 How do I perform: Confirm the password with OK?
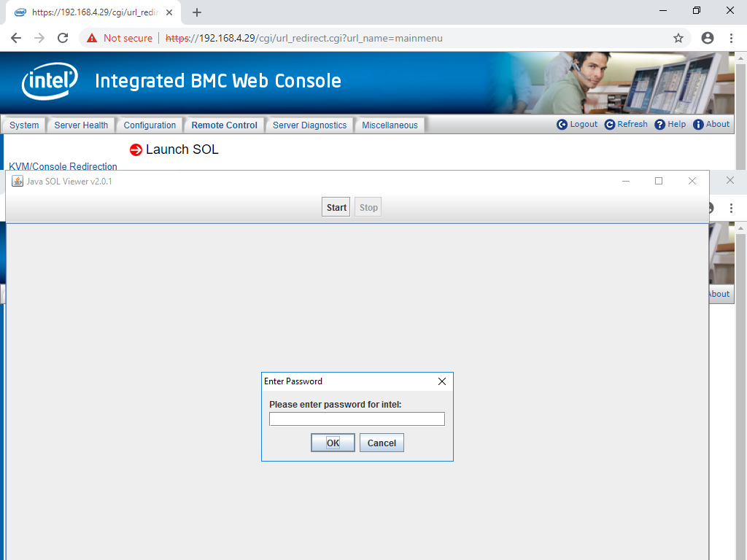[x=333, y=443]
